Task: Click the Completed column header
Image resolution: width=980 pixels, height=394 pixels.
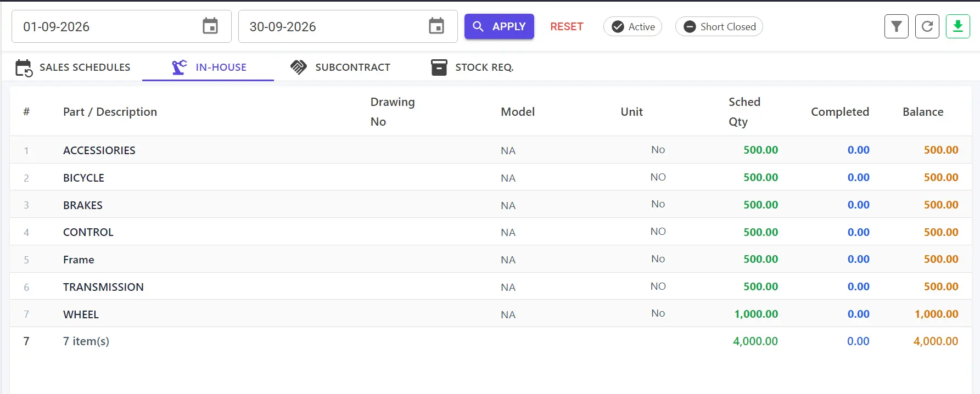Action: point(840,112)
